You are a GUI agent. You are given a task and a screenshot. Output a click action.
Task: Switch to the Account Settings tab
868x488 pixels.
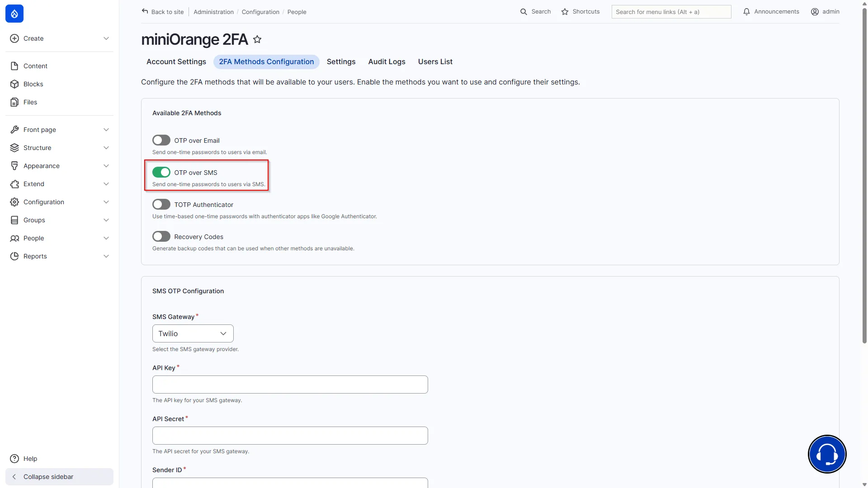176,62
